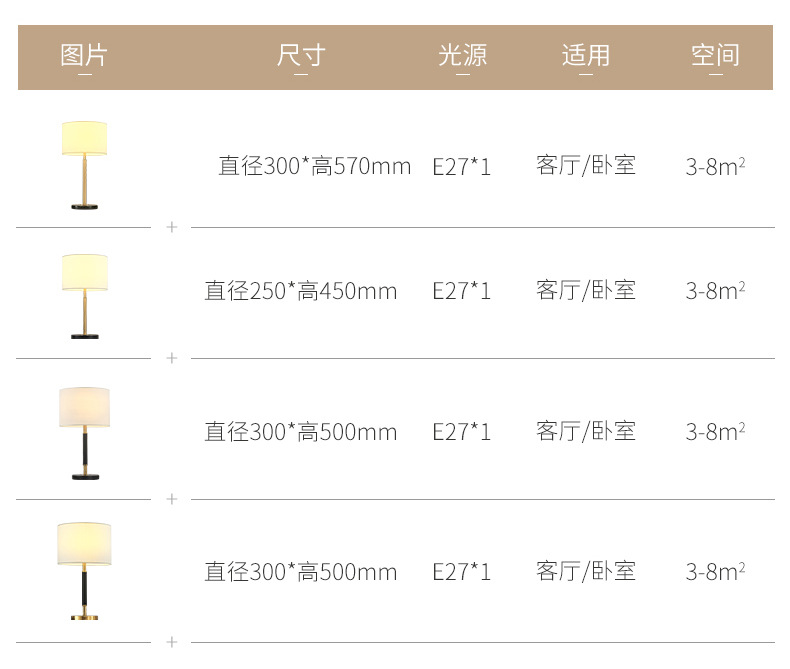The height and width of the screenshot is (669, 790).
Task: Click the 直径300*高570mm size text
Action: [315, 166]
